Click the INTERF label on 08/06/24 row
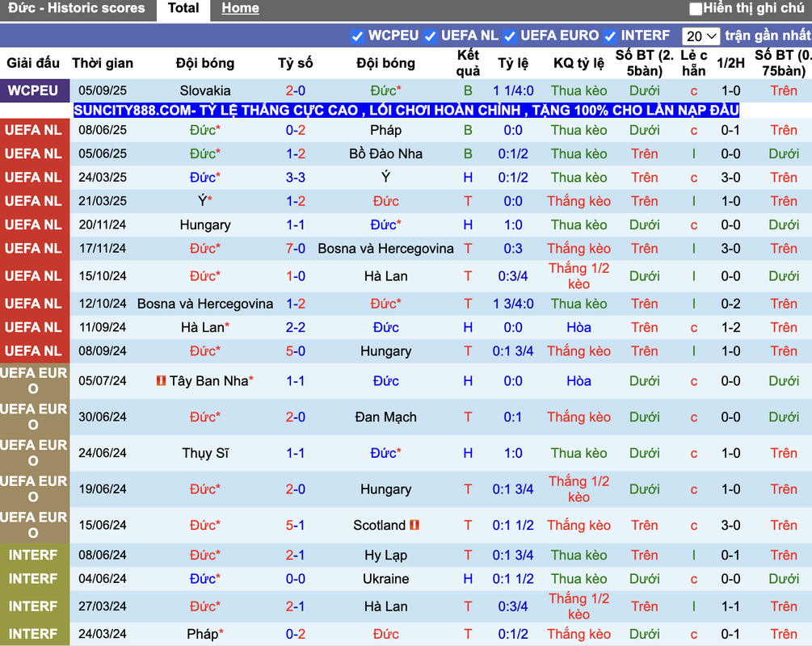The height and width of the screenshot is (646, 812). pyautogui.click(x=33, y=555)
